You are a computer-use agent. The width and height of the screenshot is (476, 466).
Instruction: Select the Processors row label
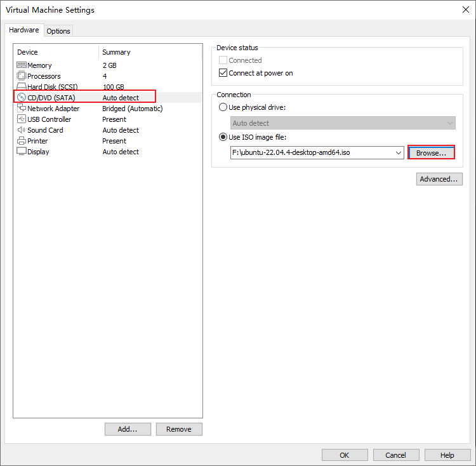(x=44, y=76)
